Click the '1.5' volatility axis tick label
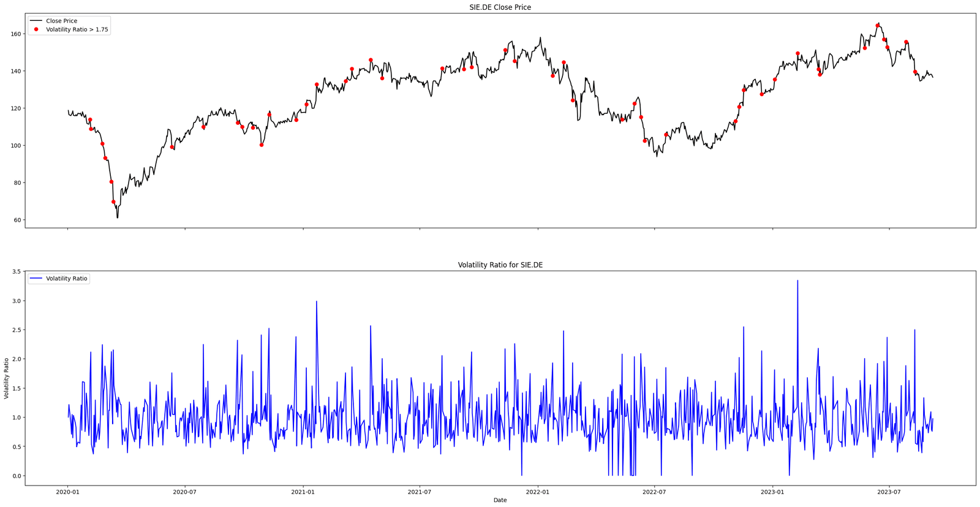This screenshot has height=507, width=980. coord(17,389)
